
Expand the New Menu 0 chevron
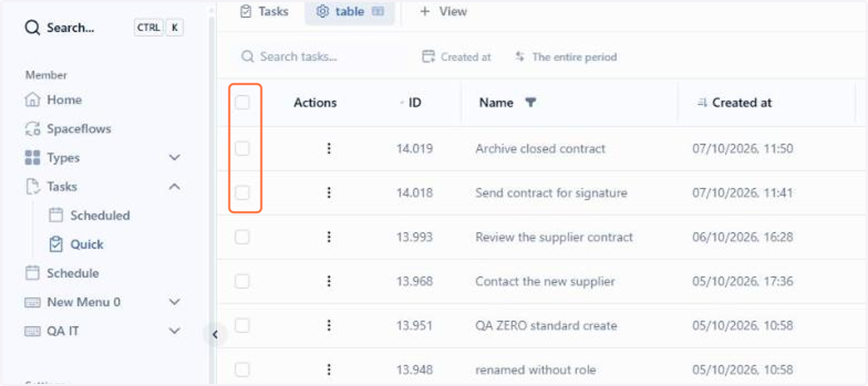[174, 302]
